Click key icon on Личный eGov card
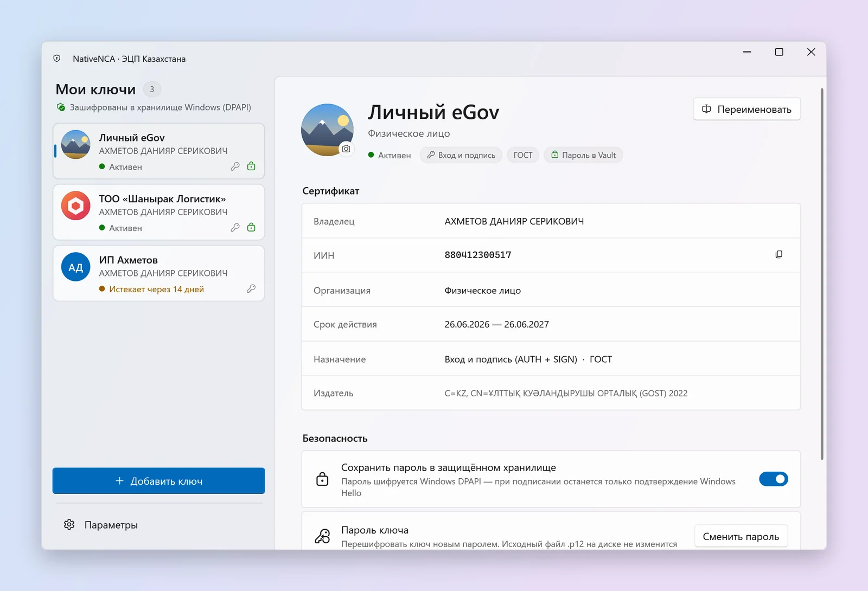868x591 pixels. (235, 166)
